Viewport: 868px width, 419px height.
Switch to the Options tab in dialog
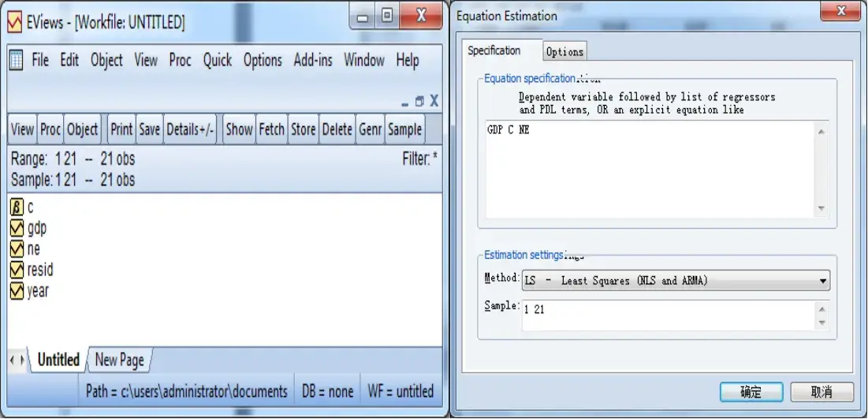(564, 52)
